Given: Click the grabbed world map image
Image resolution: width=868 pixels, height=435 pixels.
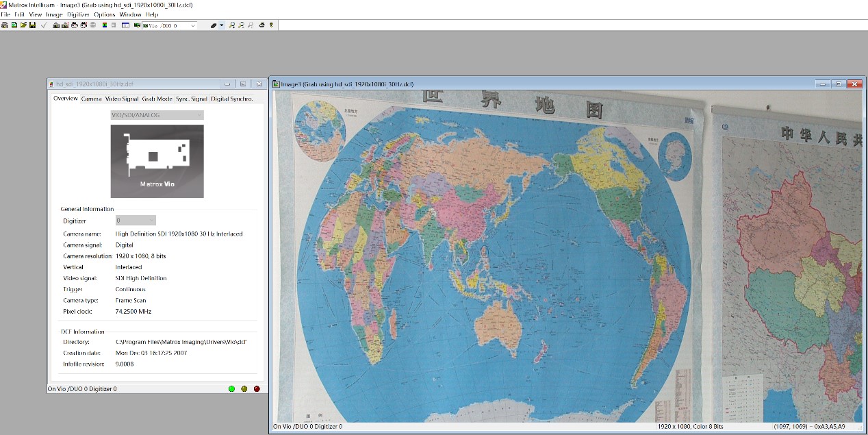Looking at the screenshot, I should [x=568, y=257].
